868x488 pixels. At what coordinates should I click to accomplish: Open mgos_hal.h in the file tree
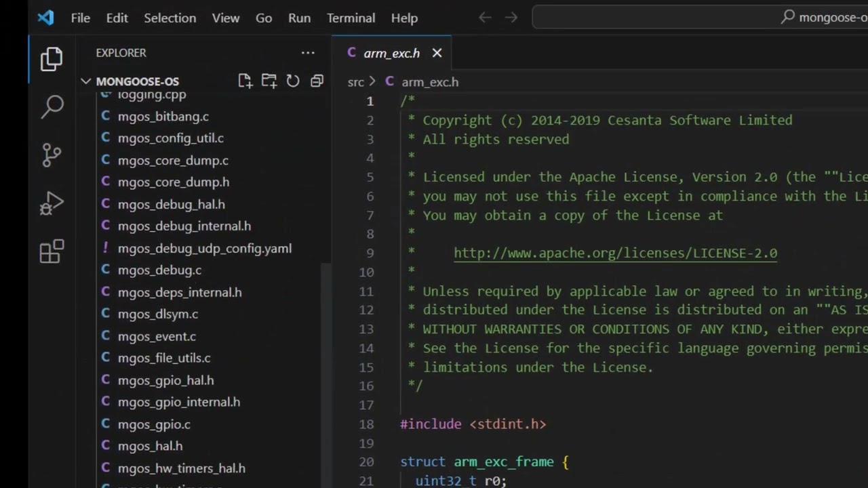(150, 446)
